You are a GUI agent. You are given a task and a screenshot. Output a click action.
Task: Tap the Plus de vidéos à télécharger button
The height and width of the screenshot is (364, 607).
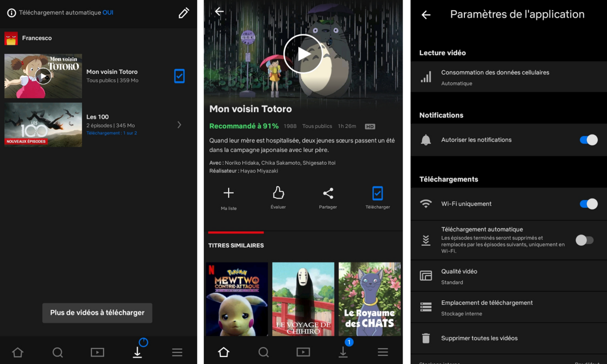[97, 313]
